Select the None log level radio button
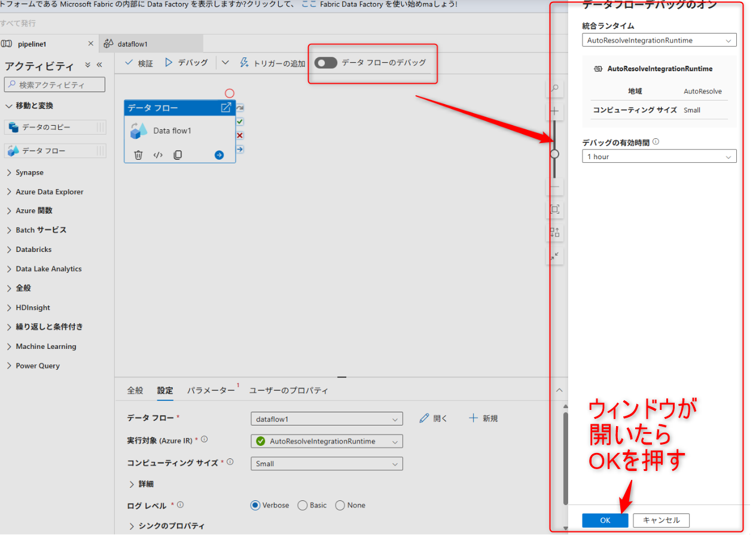The height and width of the screenshot is (535, 756). point(339,505)
